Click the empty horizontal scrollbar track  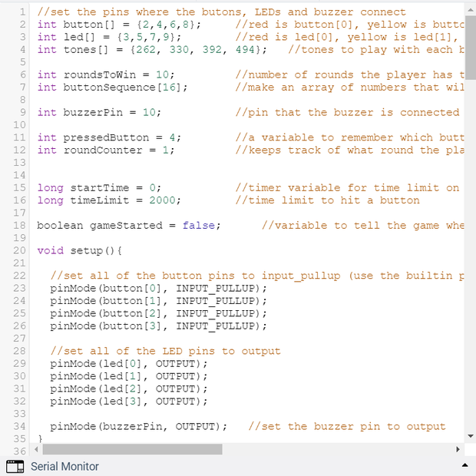coord(338,449)
